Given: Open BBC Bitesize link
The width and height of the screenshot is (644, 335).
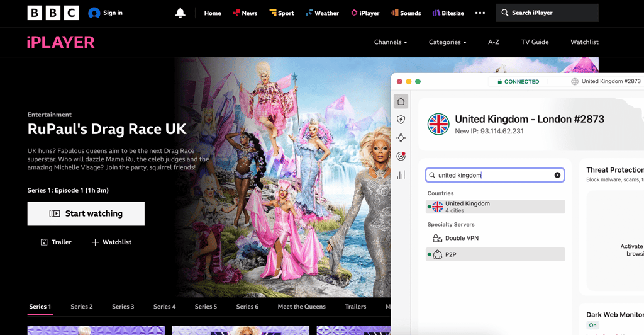Looking at the screenshot, I should [x=448, y=13].
